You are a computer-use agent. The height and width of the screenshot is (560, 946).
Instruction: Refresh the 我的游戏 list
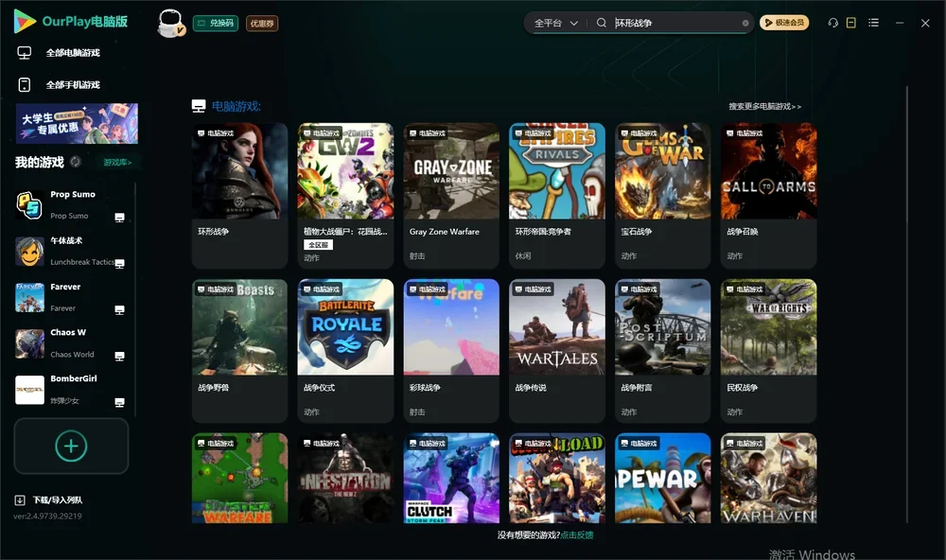click(x=76, y=162)
